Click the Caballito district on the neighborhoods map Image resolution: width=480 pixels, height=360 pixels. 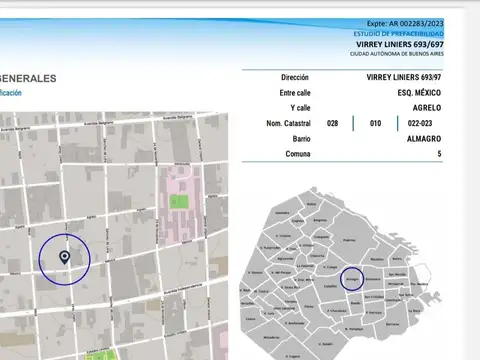330,286
